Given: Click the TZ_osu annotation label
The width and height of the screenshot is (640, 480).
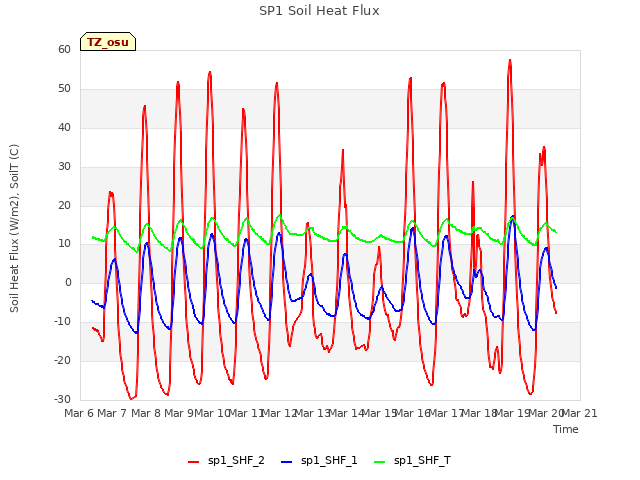Looking at the screenshot, I should [108, 42].
